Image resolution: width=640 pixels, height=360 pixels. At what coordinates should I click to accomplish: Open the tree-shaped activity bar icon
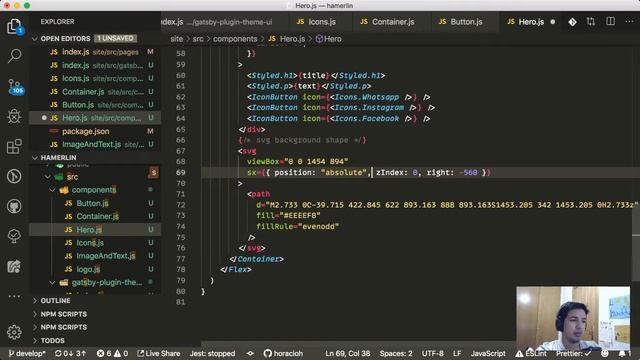[14, 236]
